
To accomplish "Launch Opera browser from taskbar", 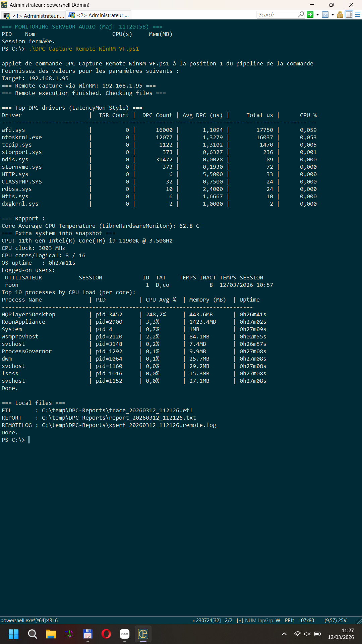I will [106, 634].
